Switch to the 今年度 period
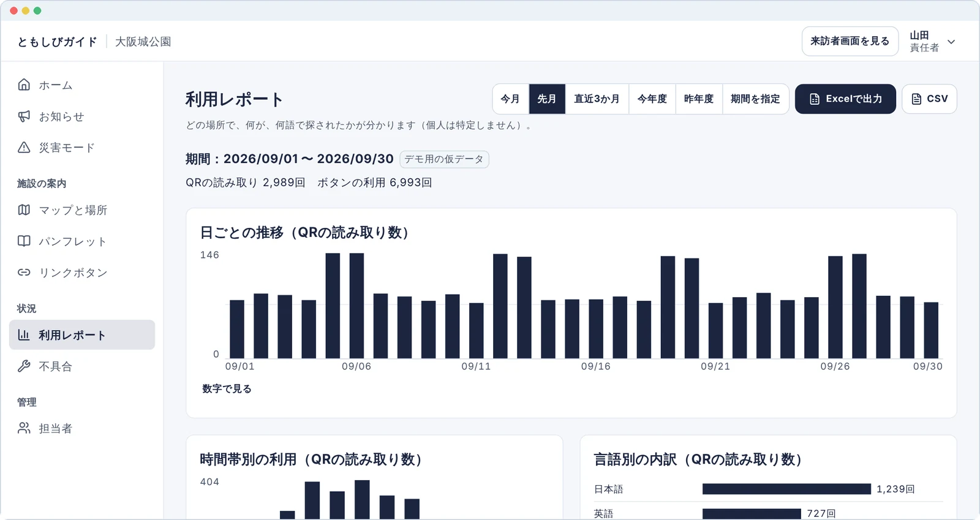 (652, 99)
